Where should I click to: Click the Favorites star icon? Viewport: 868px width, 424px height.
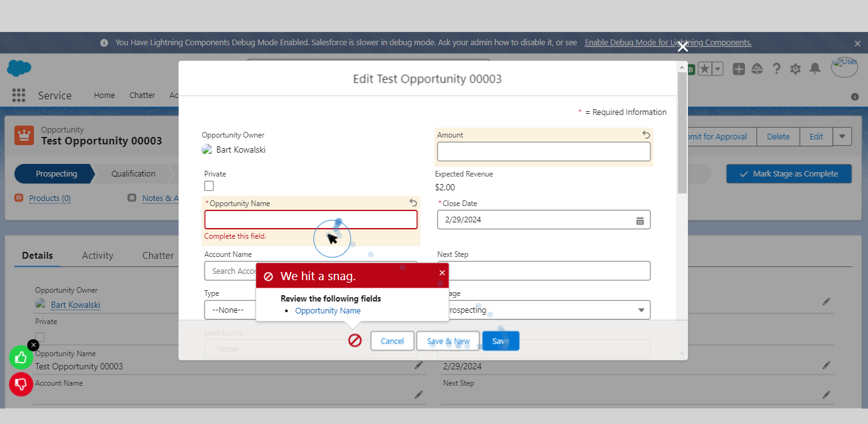pos(705,68)
